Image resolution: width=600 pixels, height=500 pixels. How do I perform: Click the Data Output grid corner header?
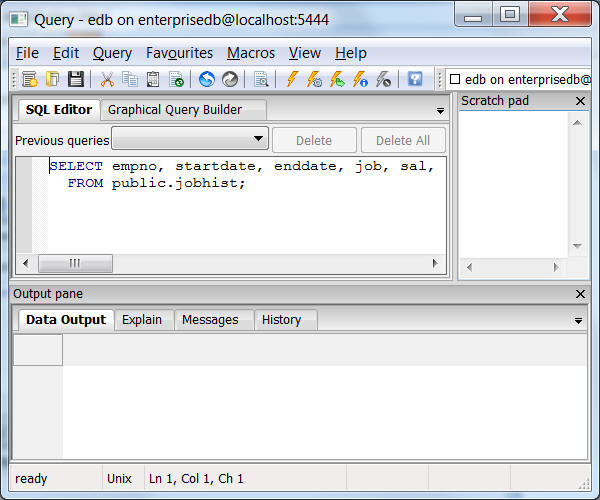point(38,350)
